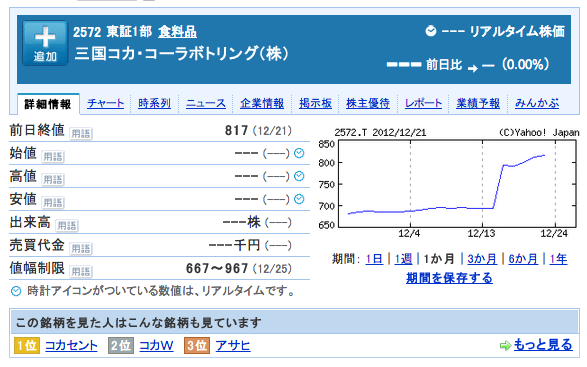
Task: Click the 用語 icon next to 売買代金
Action: [x=81, y=249]
